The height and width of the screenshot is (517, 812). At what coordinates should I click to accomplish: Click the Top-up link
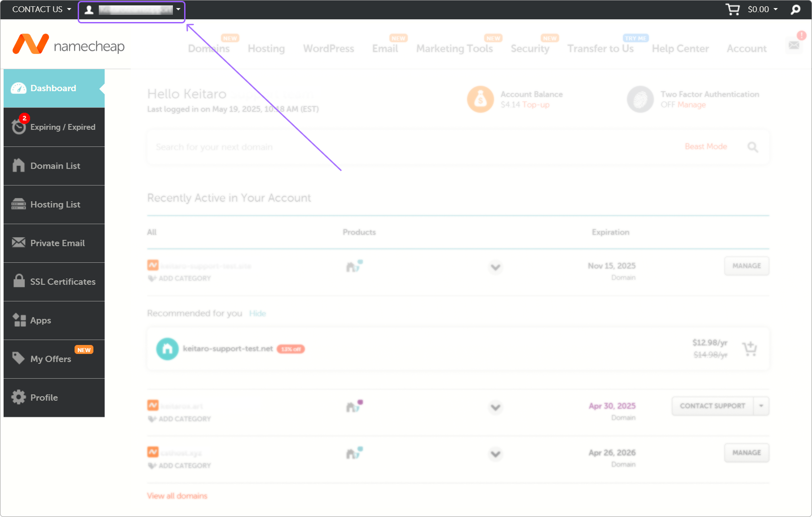536,105
